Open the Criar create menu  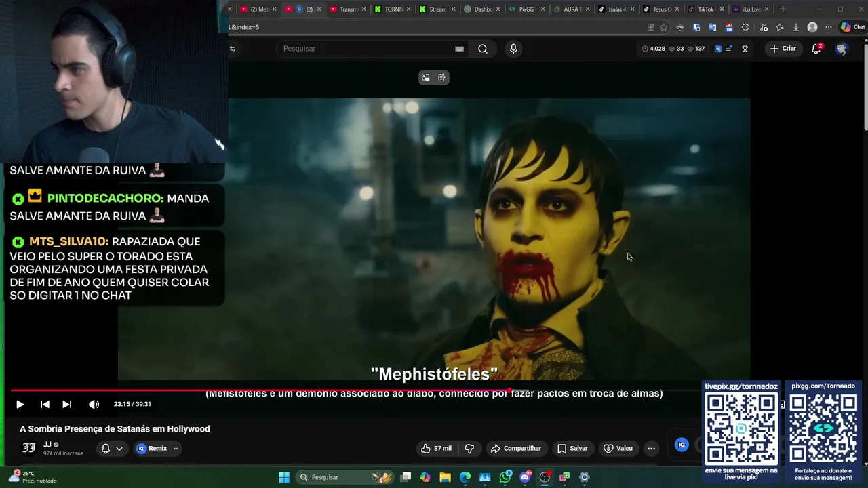[783, 49]
